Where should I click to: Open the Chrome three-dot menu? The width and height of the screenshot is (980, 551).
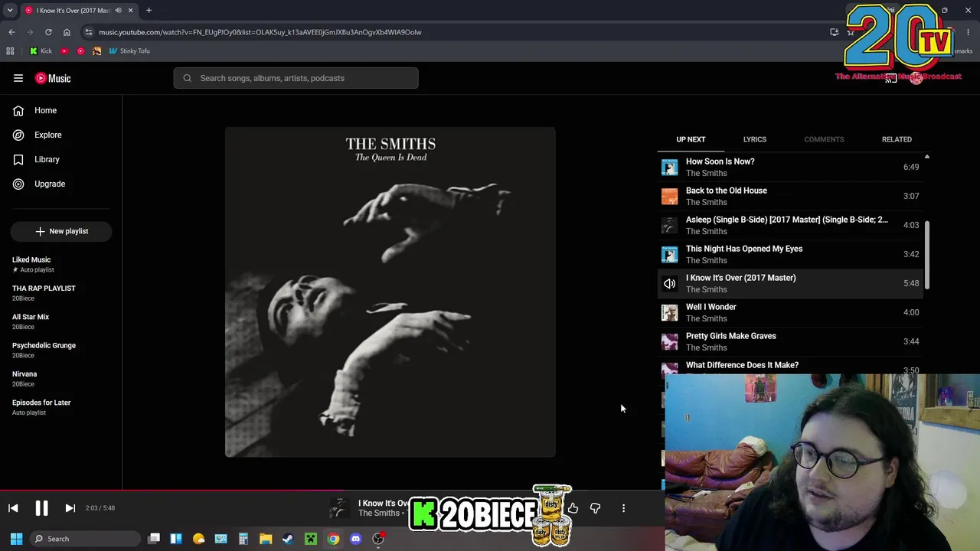[x=969, y=32]
